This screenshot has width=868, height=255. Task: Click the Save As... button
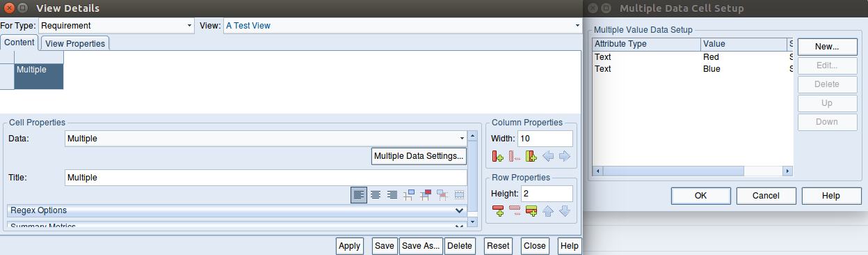pyautogui.click(x=421, y=246)
